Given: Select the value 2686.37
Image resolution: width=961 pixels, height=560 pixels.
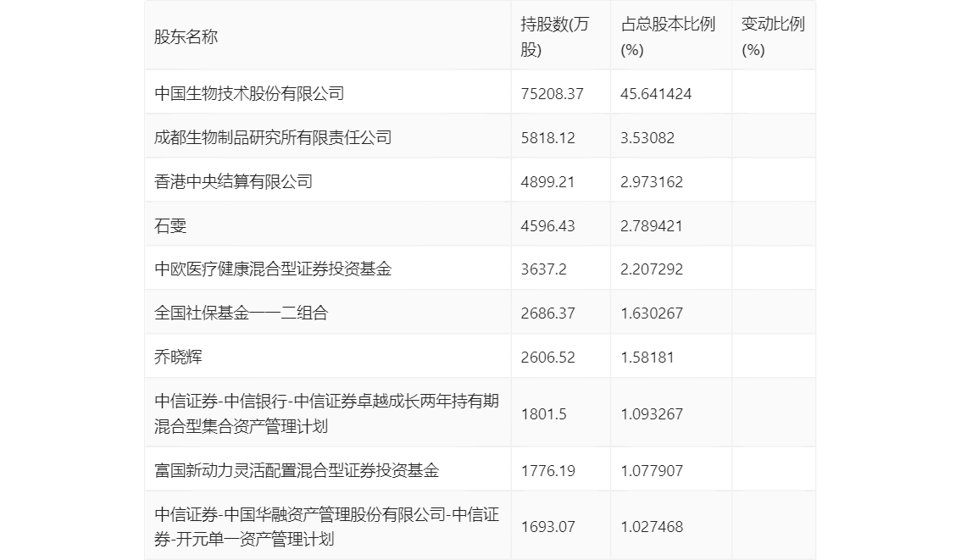Looking at the screenshot, I should (x=548, y=313).
